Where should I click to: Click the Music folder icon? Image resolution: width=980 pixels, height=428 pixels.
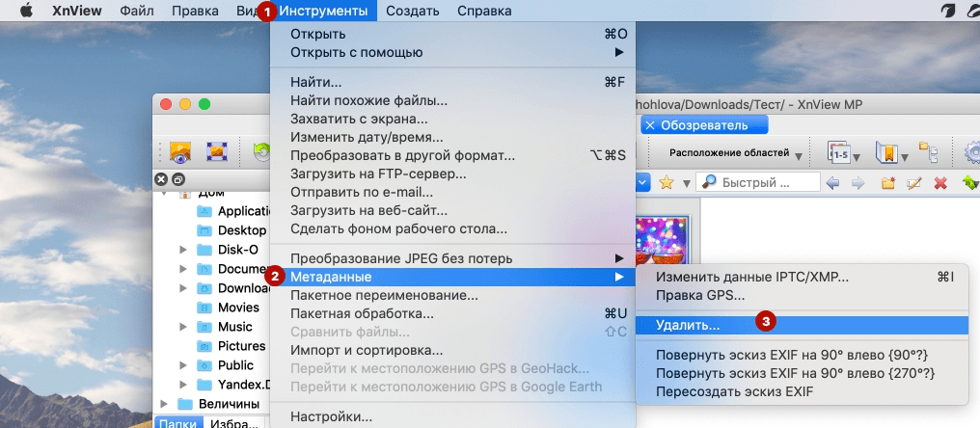tap(205, 327)
